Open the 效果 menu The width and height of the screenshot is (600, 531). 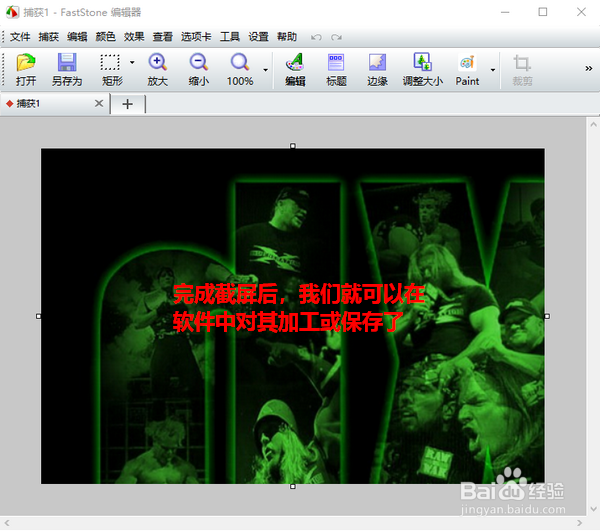[134, 37]
